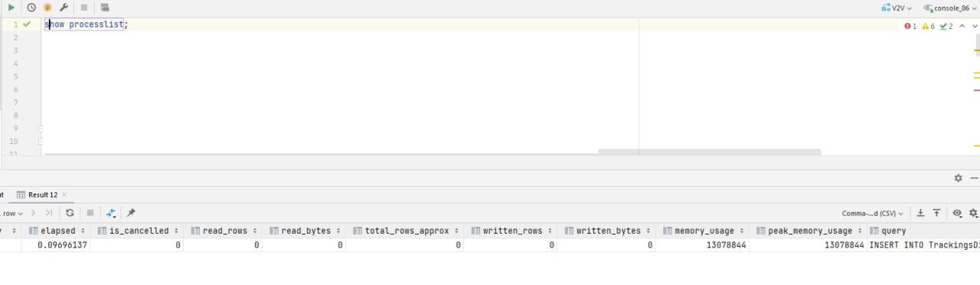Click the table results view icon in editor toolbar
Image resolution: width=980 pixels, height=285 pixels.
(105, 7)
